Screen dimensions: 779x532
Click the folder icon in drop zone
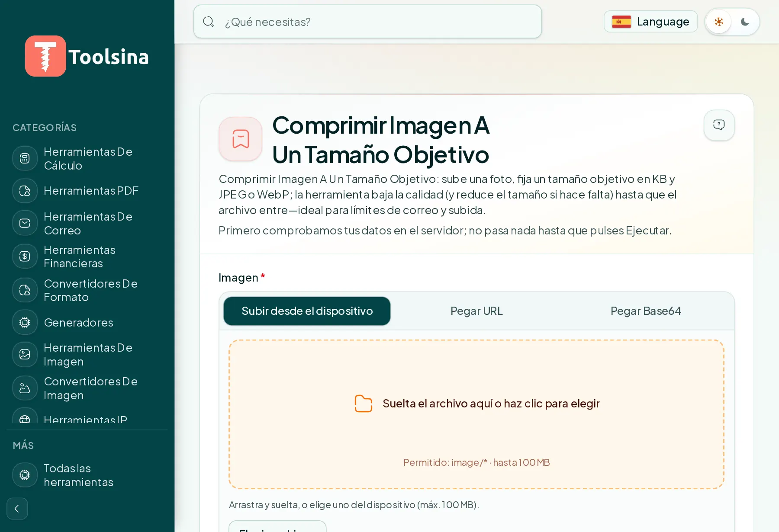(364, 404)
